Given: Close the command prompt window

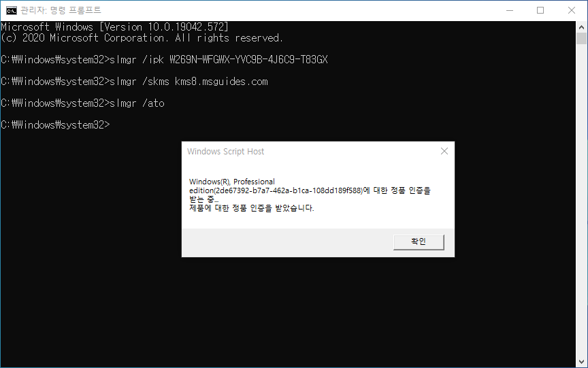Looking at the screenshot, I should click(572, 10).
